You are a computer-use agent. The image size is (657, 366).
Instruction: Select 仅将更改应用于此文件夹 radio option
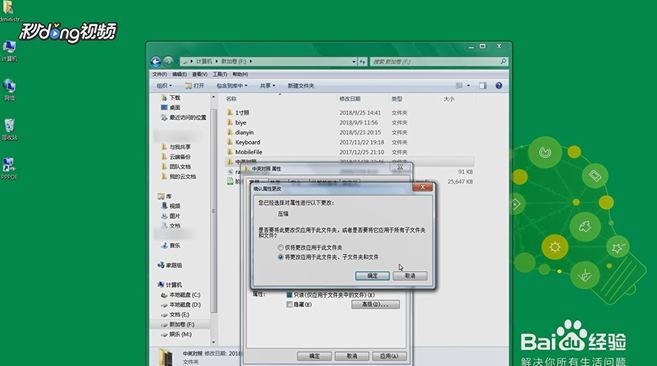[x=281, y=247]
